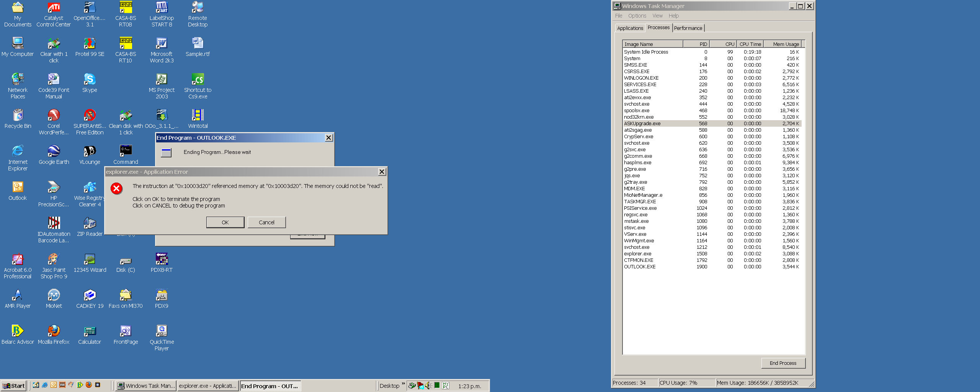Screen dimensions: 980x392
Task: Select the Belarc Advisor icon
Action: [18, 335]
